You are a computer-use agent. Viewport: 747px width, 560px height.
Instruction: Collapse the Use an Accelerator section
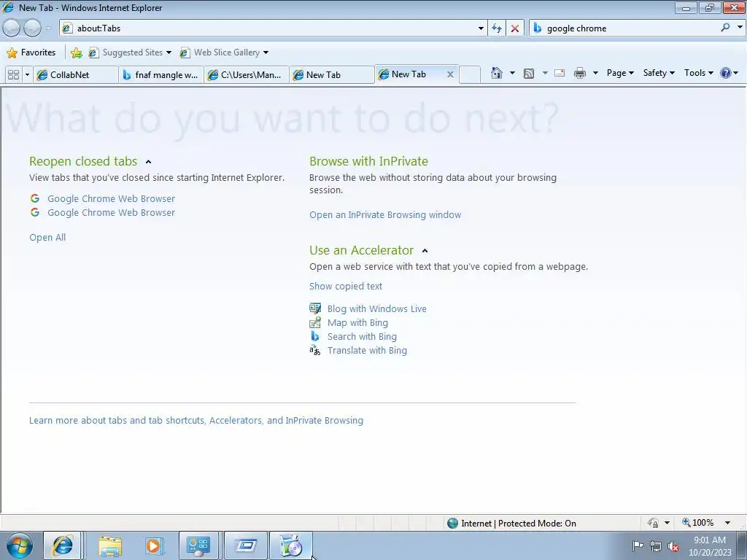tap(425, 251)
